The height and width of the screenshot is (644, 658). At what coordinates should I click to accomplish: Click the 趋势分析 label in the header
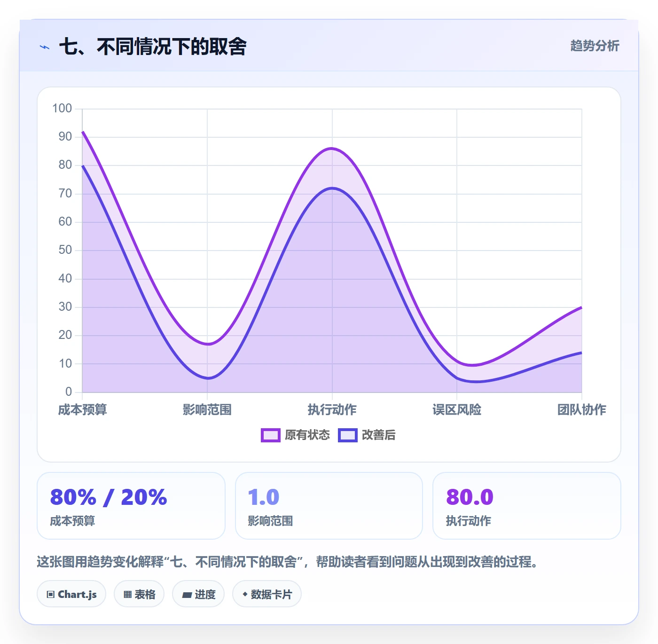point(595,46)
